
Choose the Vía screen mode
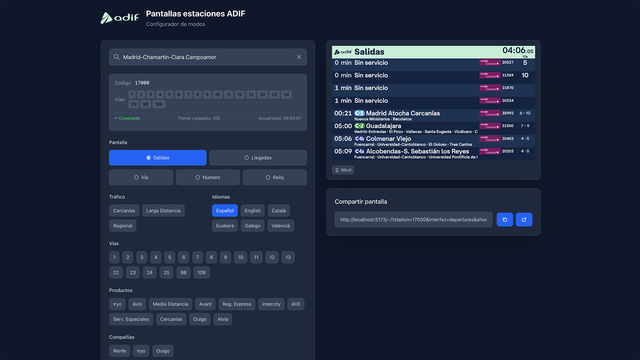(x=141, y=178)
